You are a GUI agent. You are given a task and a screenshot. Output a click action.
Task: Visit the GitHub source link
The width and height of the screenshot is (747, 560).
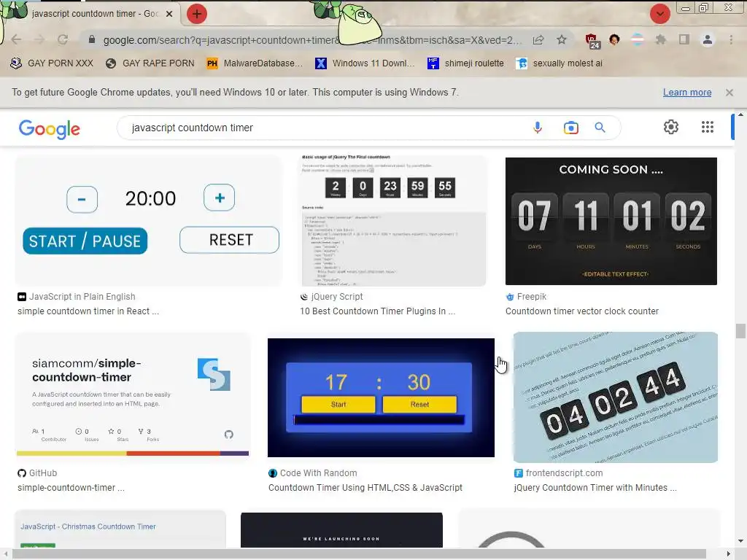coord(37,472)
